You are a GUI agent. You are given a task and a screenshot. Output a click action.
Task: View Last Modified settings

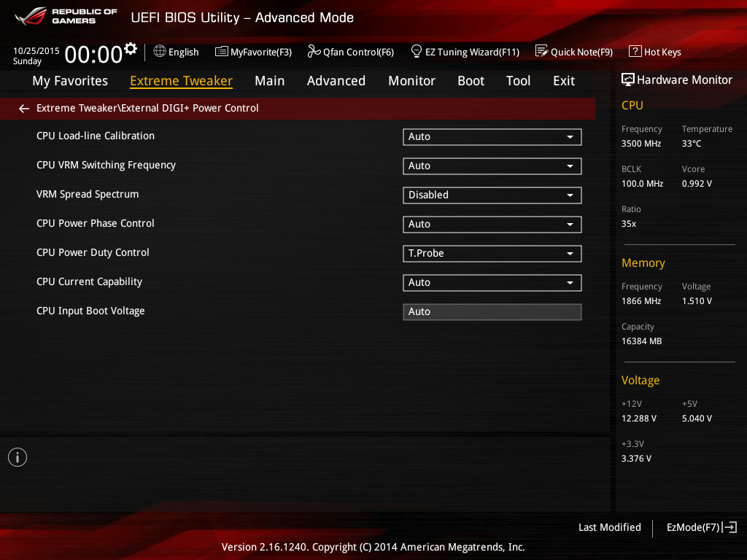click(x=609, y=527)
